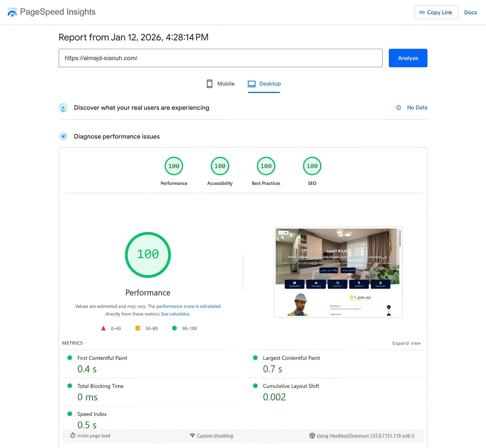This screenshot has height=448, width=486.
Task: Click the info icon next to No Data
Action: (398, 107)
